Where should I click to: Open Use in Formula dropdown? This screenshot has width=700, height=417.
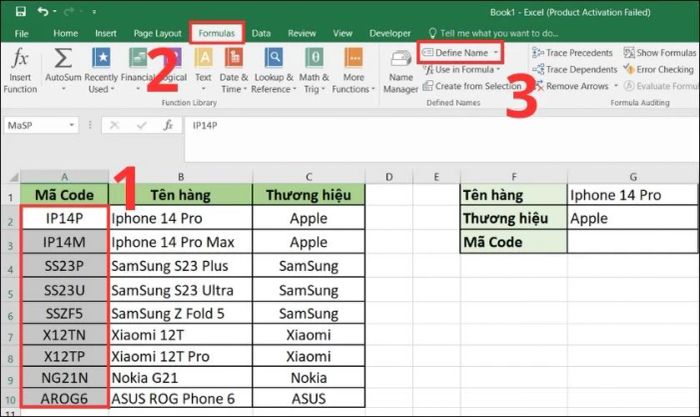(462, 70)
